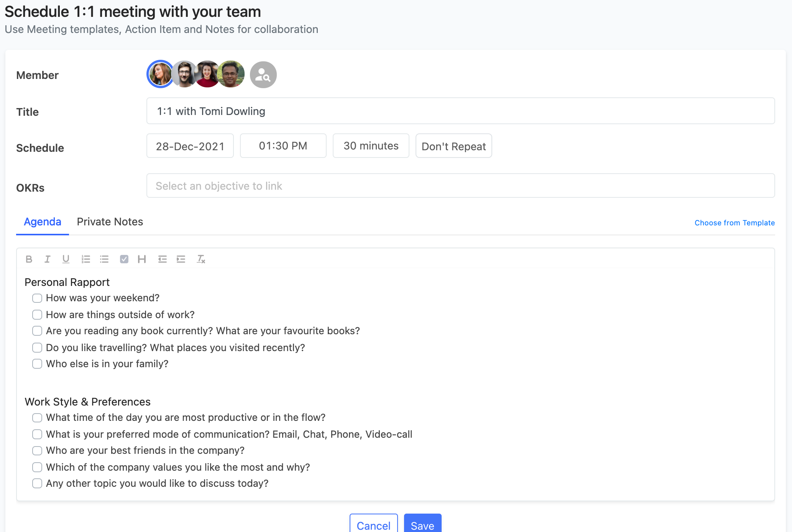Viewport: 792px width, 532px height.
Task: Insert a bulleted list in the agenda
Action: pos(104,259)
